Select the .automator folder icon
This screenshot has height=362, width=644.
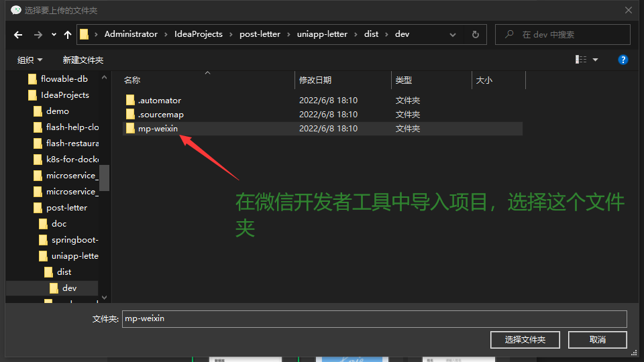coord(130,101)
